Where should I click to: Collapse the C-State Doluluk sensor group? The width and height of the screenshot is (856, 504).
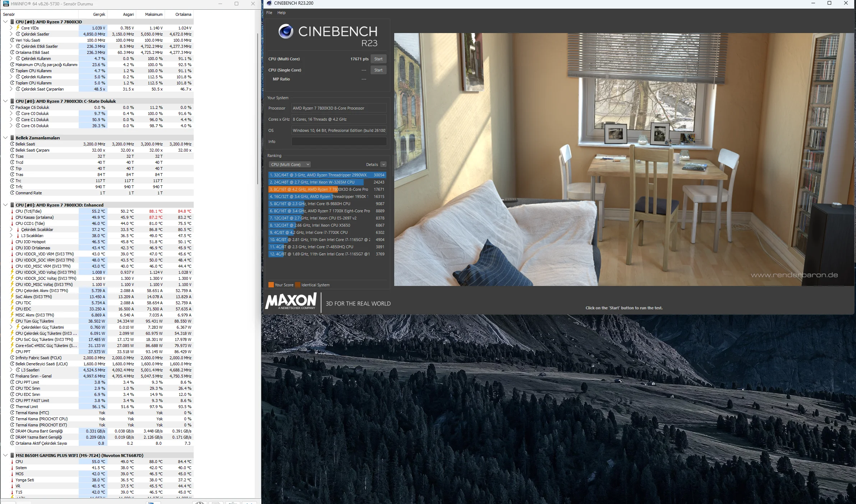5,101
